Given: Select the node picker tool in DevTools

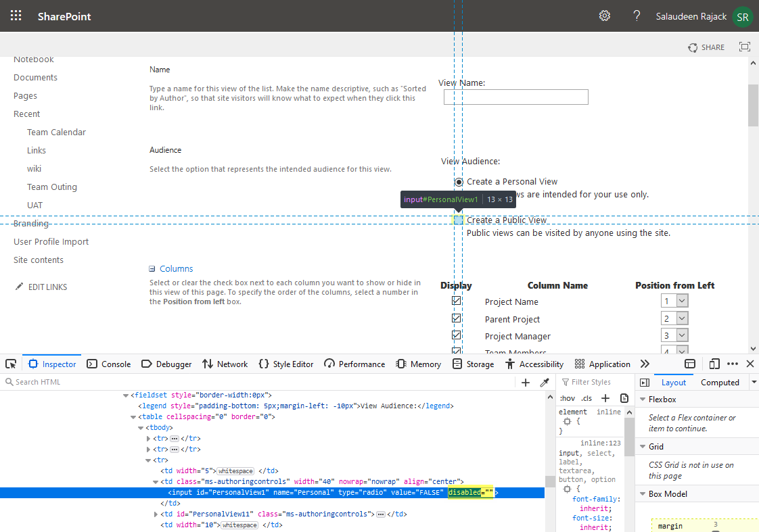Looking at the screenshot, I should tap(10, 364).
